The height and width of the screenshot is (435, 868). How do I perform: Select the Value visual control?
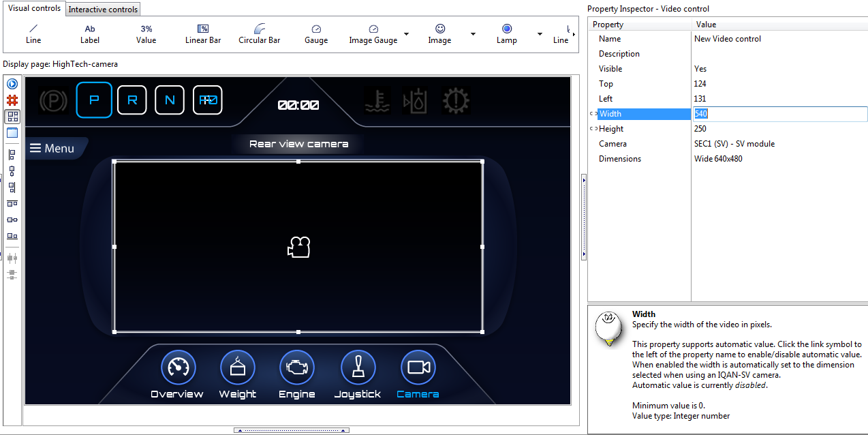click(x=146, y=34)
